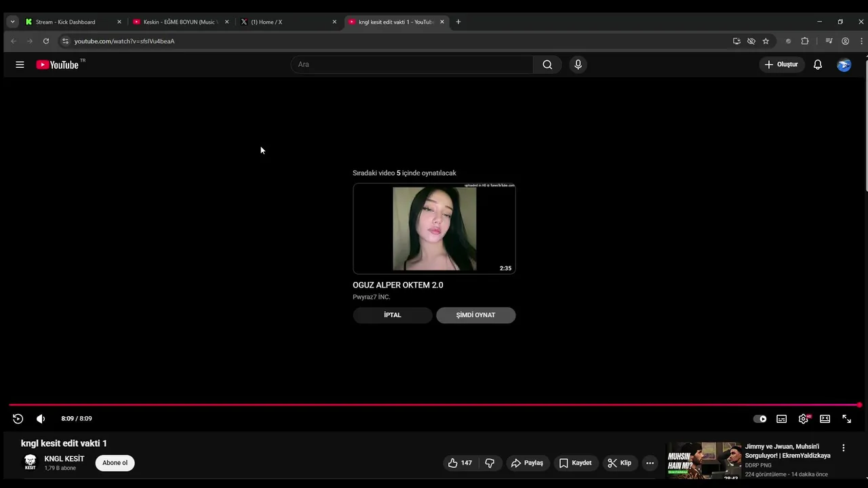Open player settings gear

coord(804,419)
